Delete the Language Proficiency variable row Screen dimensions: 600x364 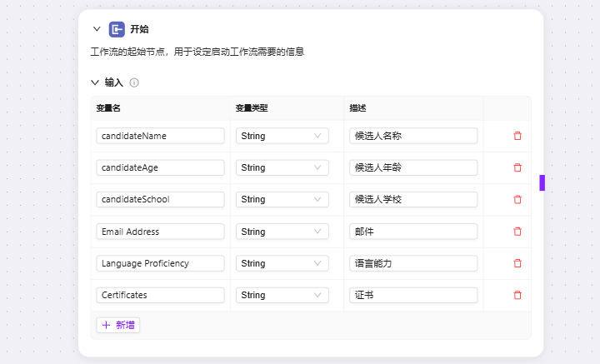pos(517,263)
